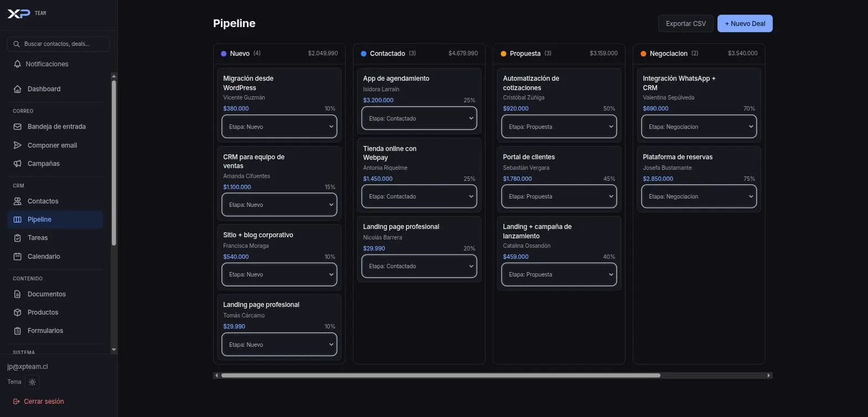Open Tareas from the sidebar
The height and width of the screenshot is (417, 868).
pyautogui.click(x=55, y=238)
